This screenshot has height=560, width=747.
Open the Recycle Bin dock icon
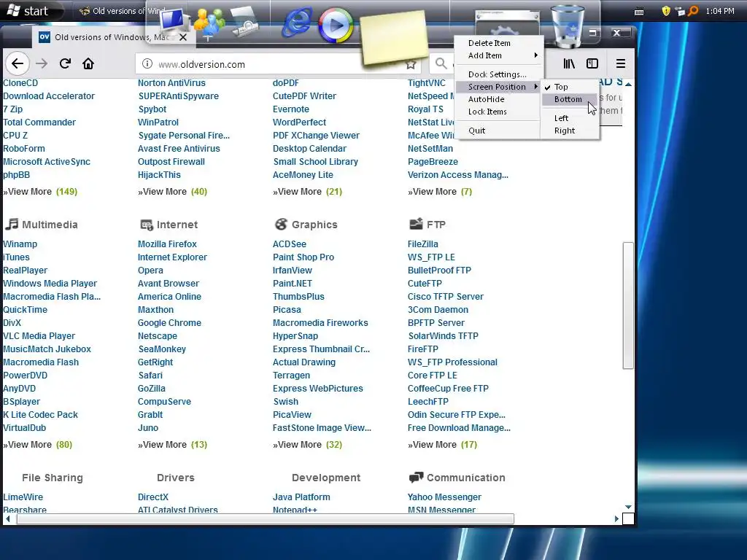(567, 27)
